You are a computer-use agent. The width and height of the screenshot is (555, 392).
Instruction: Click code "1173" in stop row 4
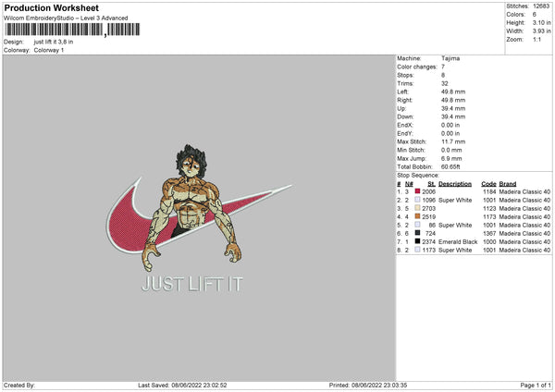(489, 217)
